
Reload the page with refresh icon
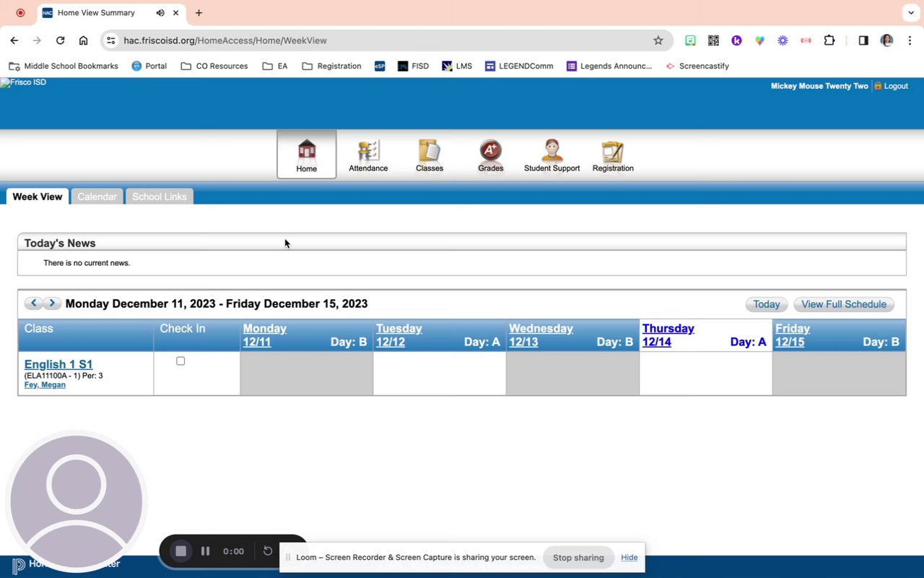coord(61,40)
